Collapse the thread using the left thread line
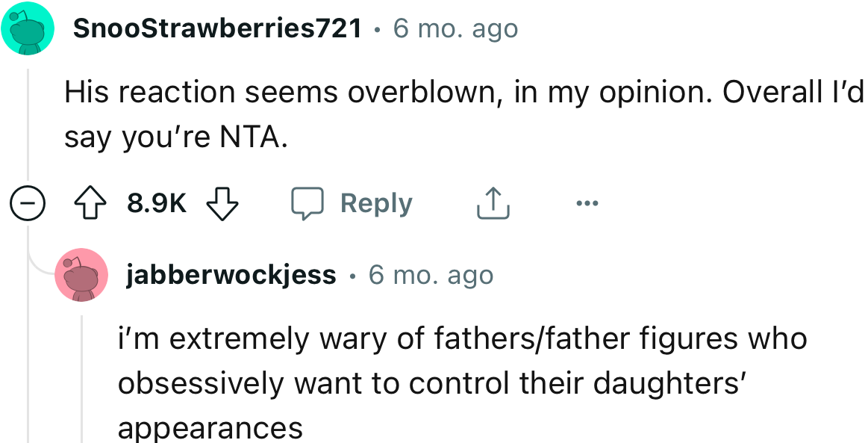Screen dimensions: 868x443 point(28,120)
